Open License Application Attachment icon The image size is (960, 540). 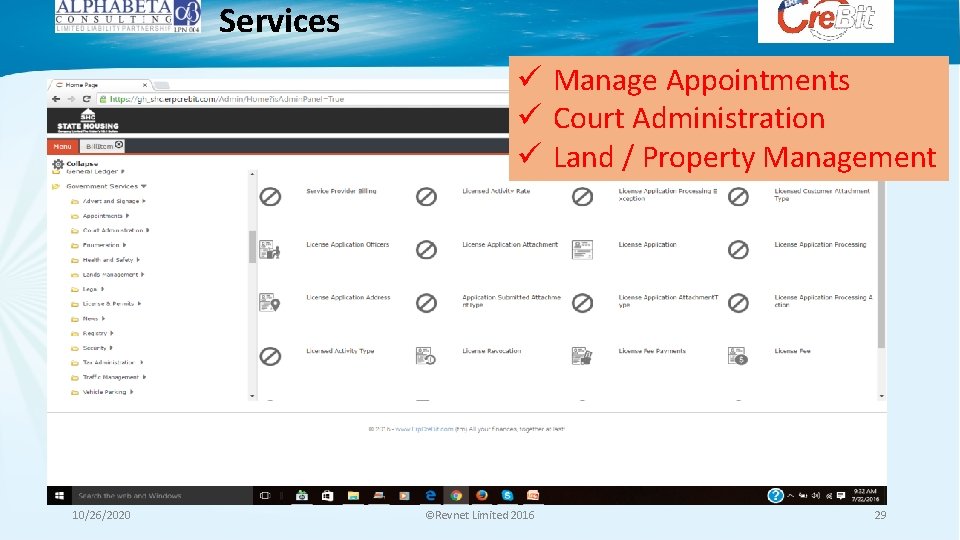click(426, 249)
